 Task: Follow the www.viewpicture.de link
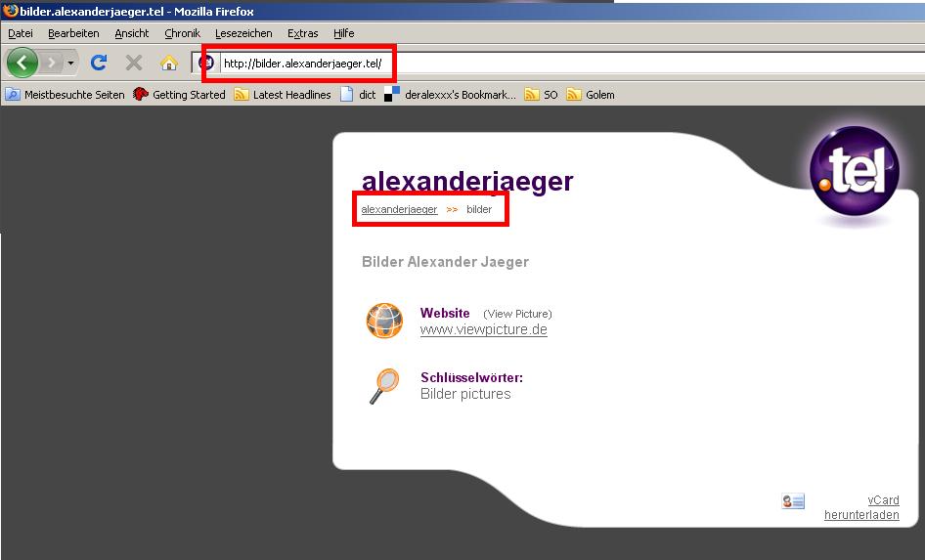[483, 330]
